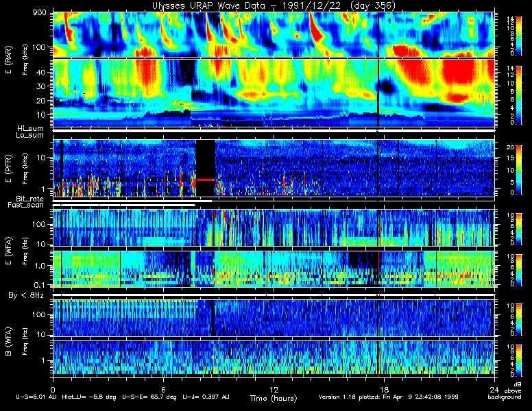Click the color bar beside the upper B WFA panel
This screenshot has height=411, width=532.
519,319
